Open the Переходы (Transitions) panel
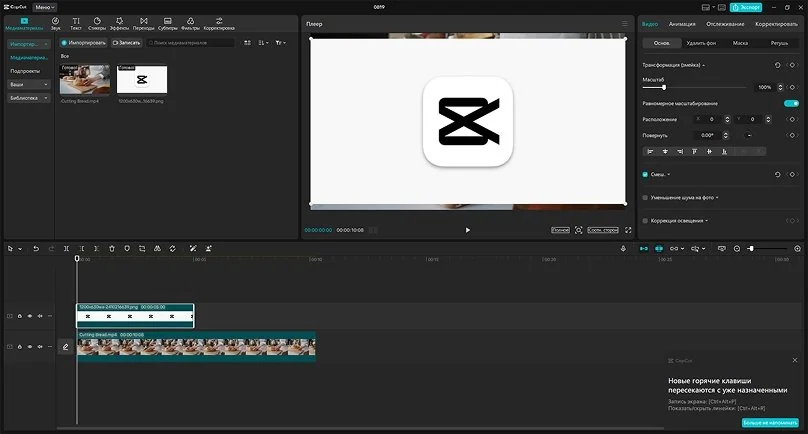 143,24
